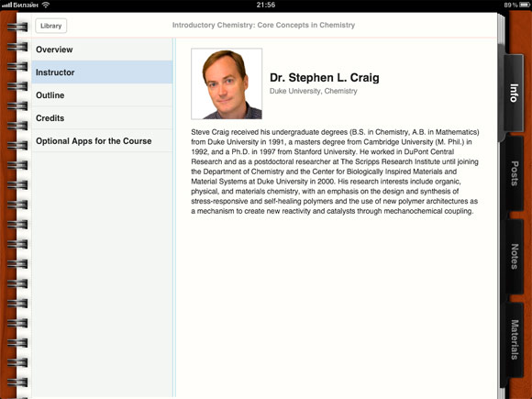The height and width of the screenshot is (399, 532).
Task: Tap the Introductory Chemistry course title
Action: click(263, 25)
